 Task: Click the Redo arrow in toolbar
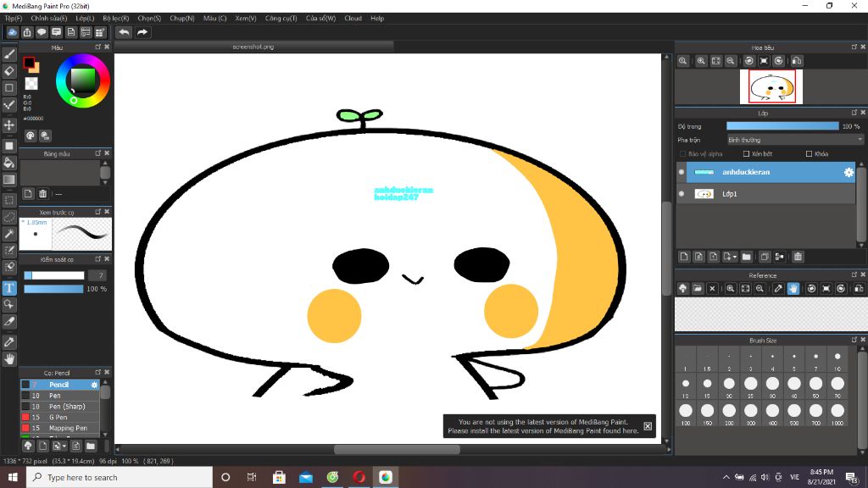click(142, 32)
